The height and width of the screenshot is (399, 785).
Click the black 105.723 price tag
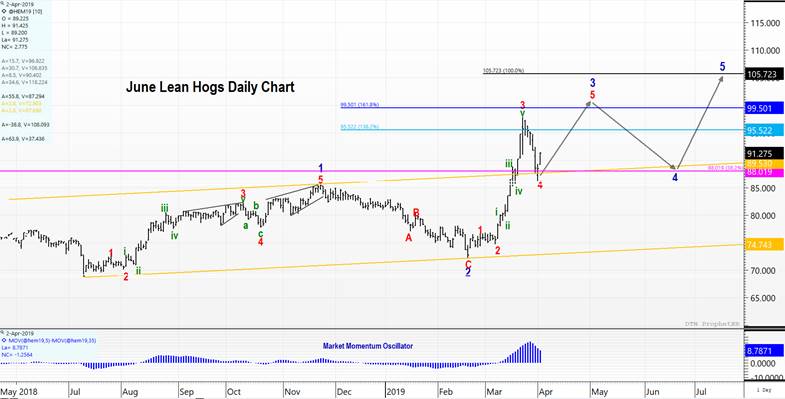click(x=764, y=74)
